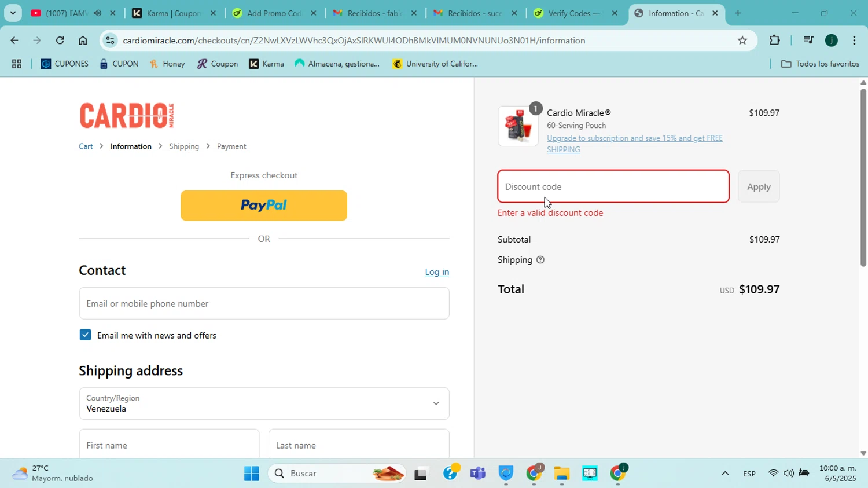The image size is (868, 488).
Task: Open the Chrome profile avatar
Action: [832, 41]
